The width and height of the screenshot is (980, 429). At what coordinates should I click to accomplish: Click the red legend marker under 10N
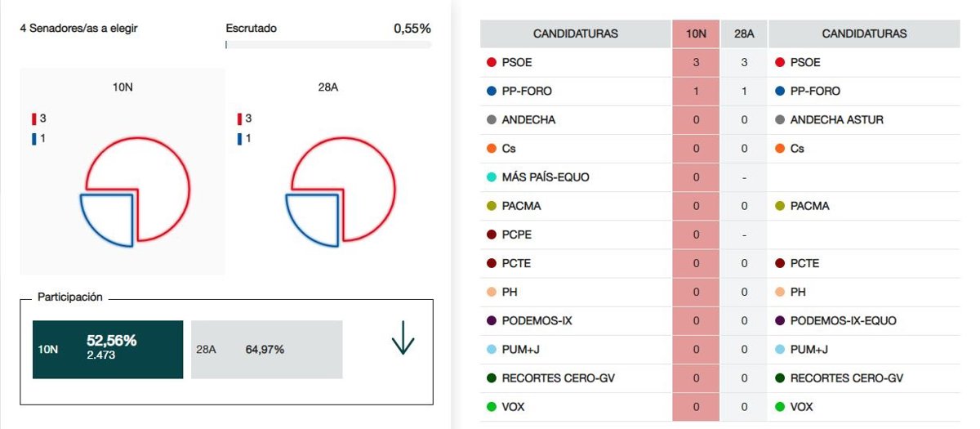pos(34,119)
